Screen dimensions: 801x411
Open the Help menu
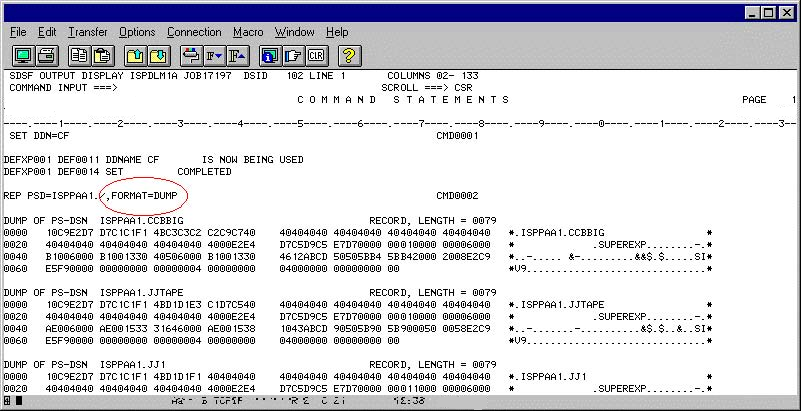pos(337,32)
